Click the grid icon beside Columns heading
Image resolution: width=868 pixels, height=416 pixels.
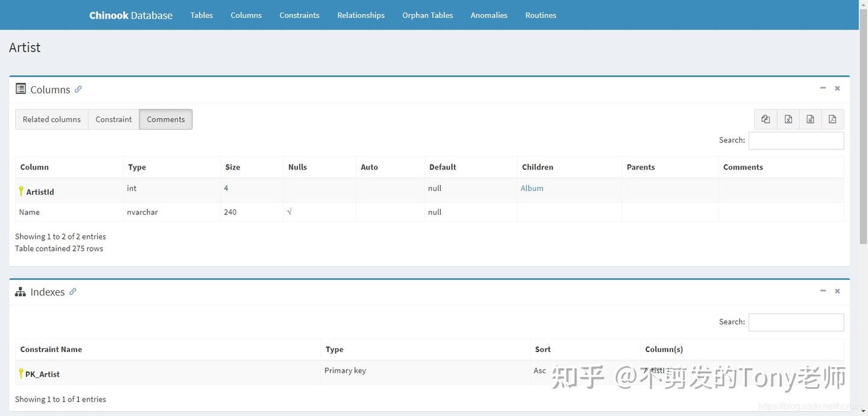point(20,89)
